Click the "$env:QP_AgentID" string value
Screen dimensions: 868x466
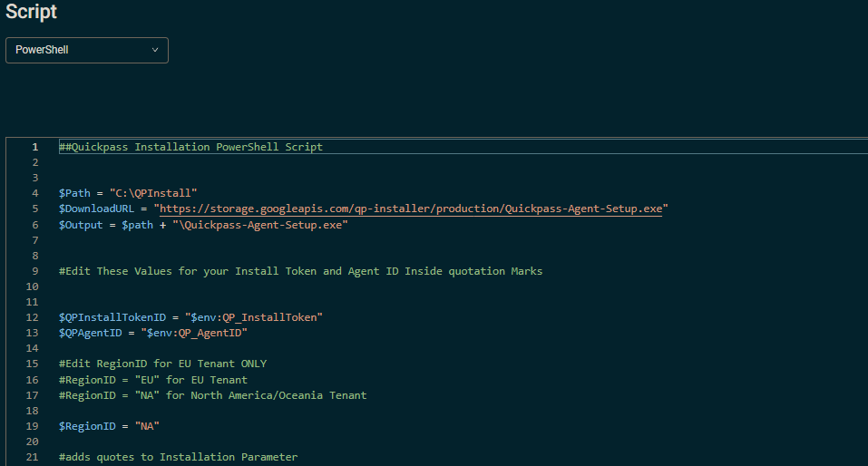tap(194, 333)
